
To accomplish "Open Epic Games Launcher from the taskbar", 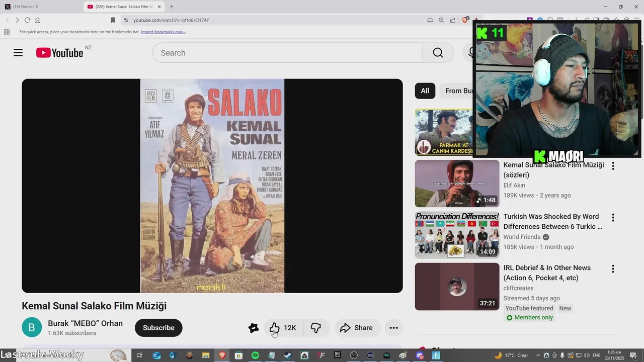I will [x=337, y=355].
